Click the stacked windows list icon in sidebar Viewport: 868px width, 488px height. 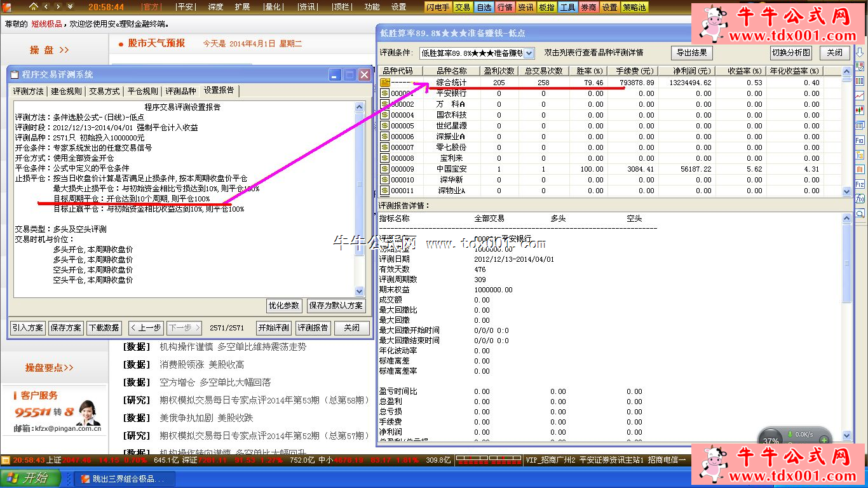pos(860,125)
